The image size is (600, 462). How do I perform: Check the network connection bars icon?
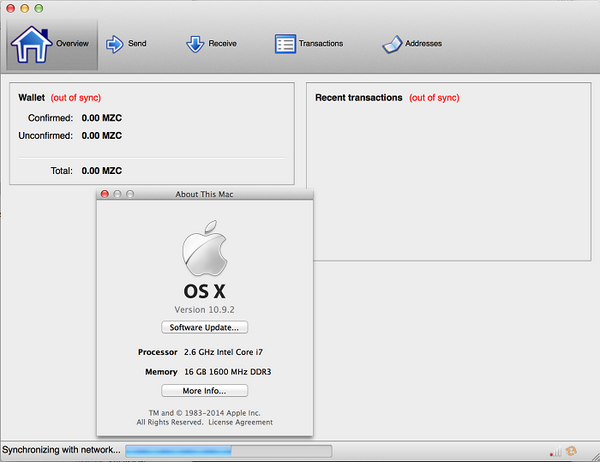point(555,452)
